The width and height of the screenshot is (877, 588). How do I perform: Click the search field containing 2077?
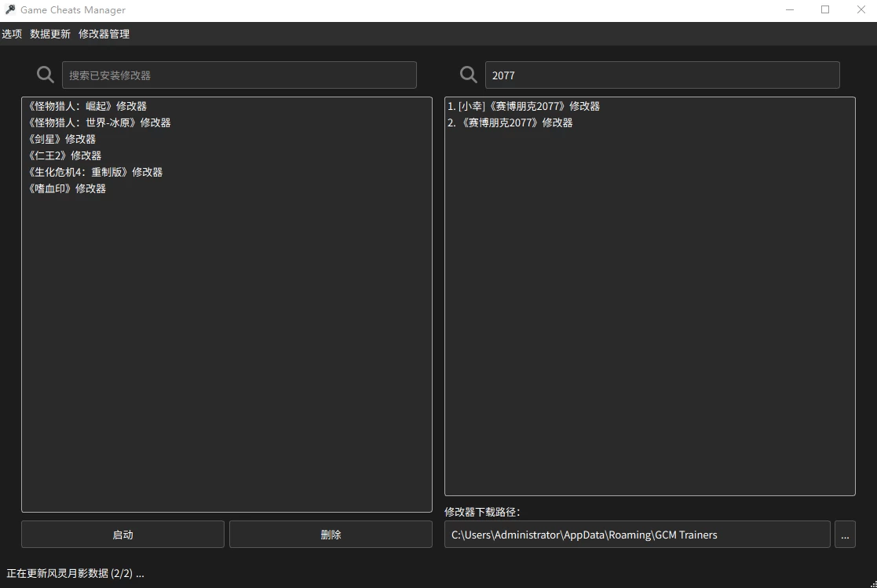point(662,75)
